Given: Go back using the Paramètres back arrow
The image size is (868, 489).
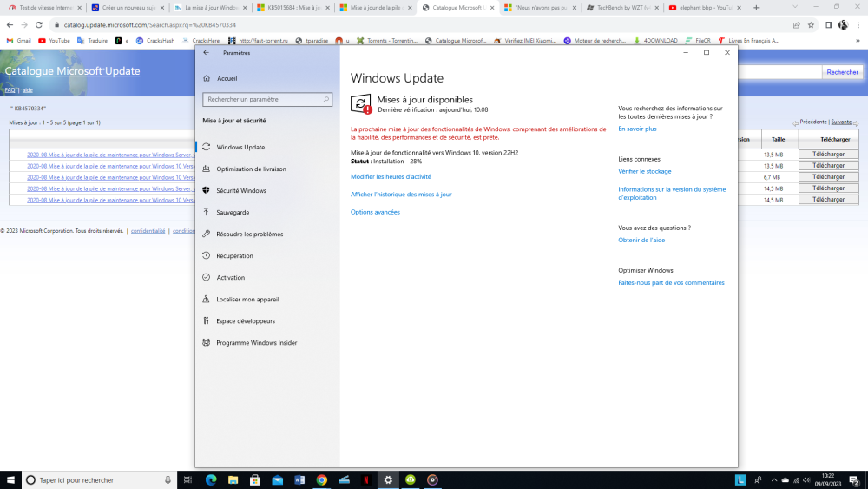Looking at the screenshot, I should point(206,53).
